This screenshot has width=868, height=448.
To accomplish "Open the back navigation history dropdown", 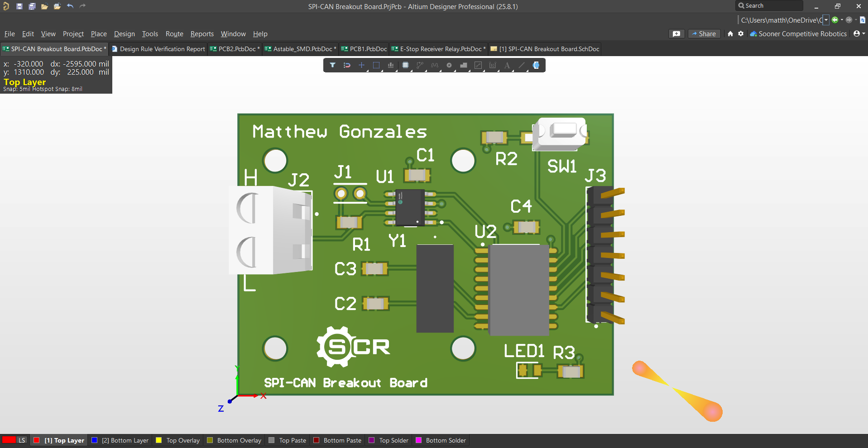I will click(x=842, y=20).
